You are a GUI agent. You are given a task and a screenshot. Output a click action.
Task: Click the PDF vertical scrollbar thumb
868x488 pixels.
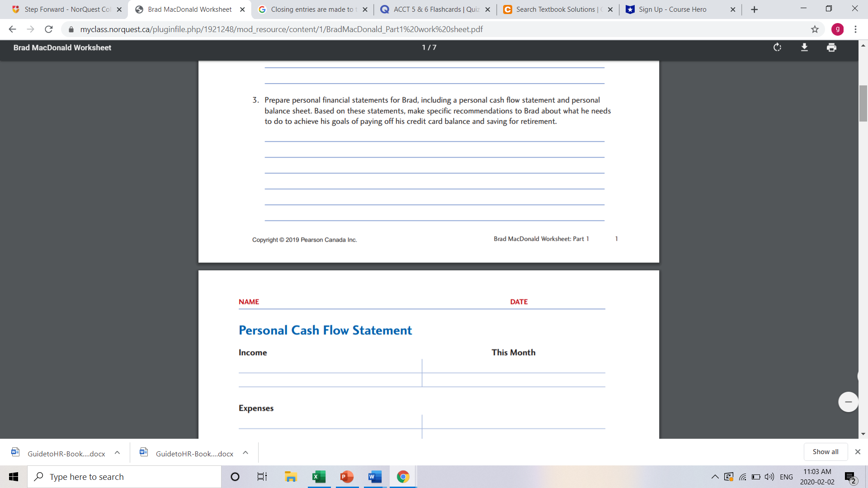863,103
